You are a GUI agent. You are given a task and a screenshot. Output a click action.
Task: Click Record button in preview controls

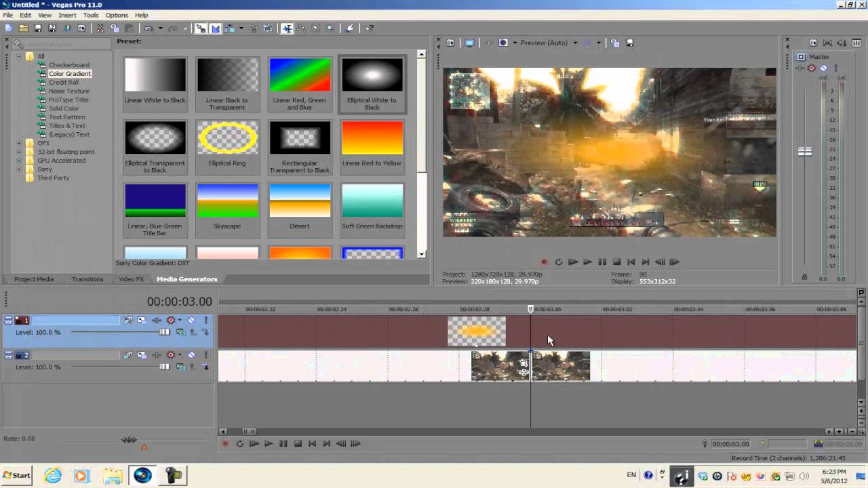pyautogui.click(x=544, y=262)
